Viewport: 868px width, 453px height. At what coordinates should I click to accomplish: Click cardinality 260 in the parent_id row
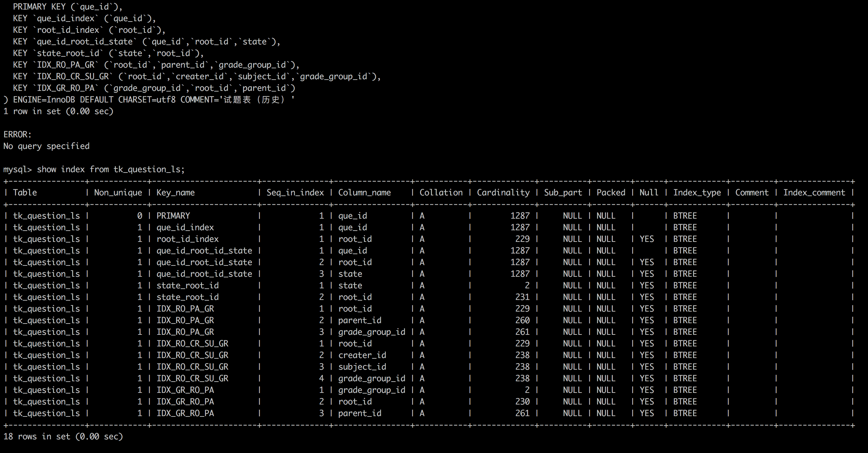(x=522, y=320)
